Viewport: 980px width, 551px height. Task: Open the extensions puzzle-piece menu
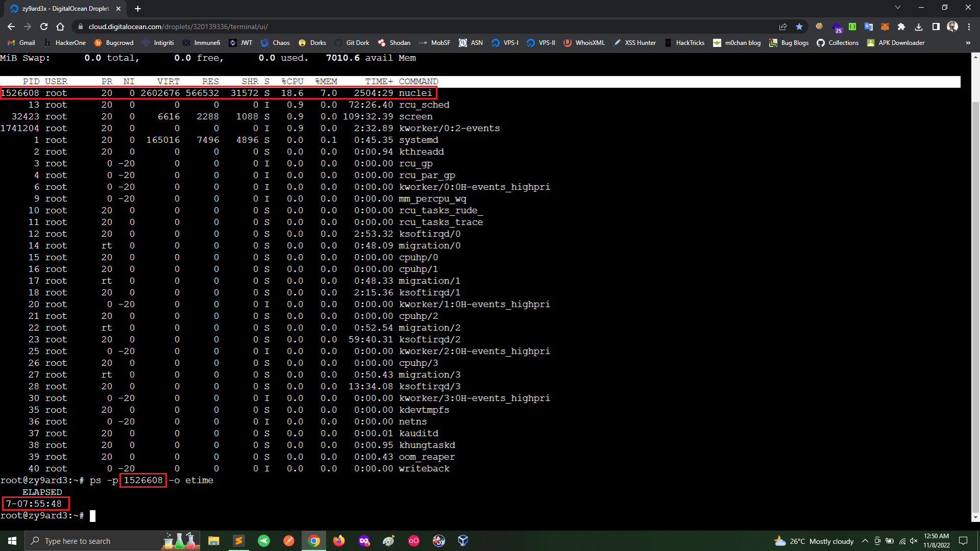point(901,27)
